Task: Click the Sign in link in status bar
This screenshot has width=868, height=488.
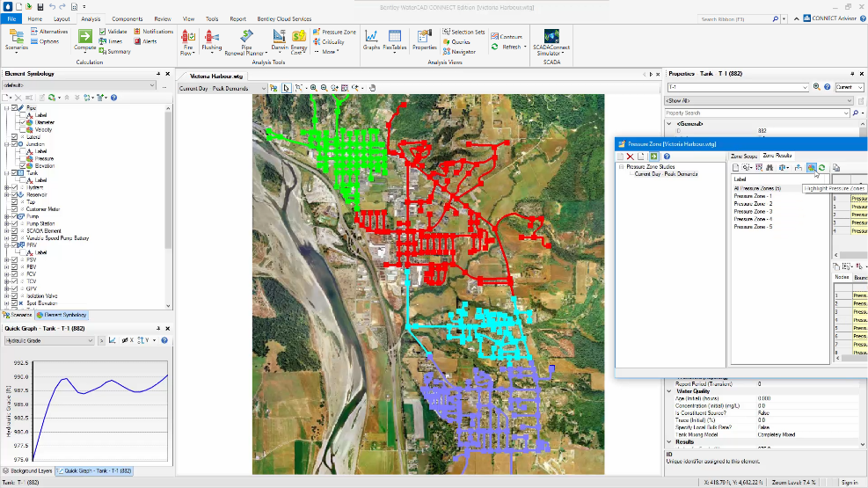Action: [x=849, y=482]
